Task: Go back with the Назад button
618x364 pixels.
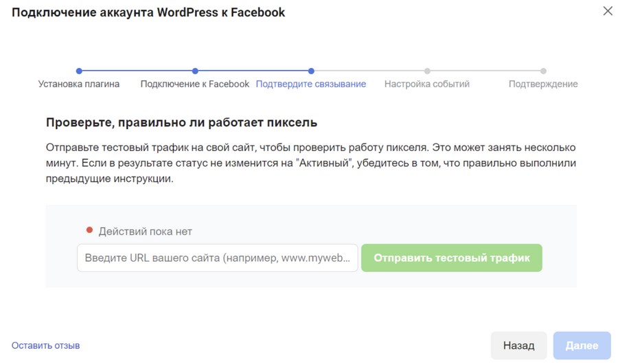Action: 518,346
